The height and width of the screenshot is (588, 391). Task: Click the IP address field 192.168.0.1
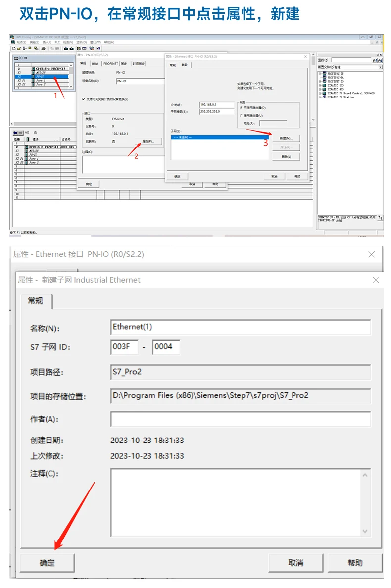point(216,105)
